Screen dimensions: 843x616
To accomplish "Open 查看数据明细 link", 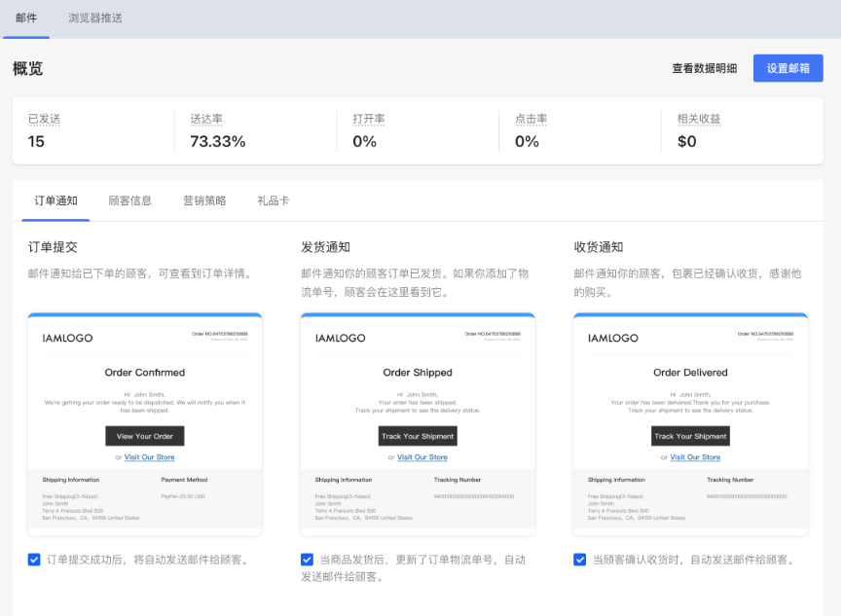I will coord(705,68).
